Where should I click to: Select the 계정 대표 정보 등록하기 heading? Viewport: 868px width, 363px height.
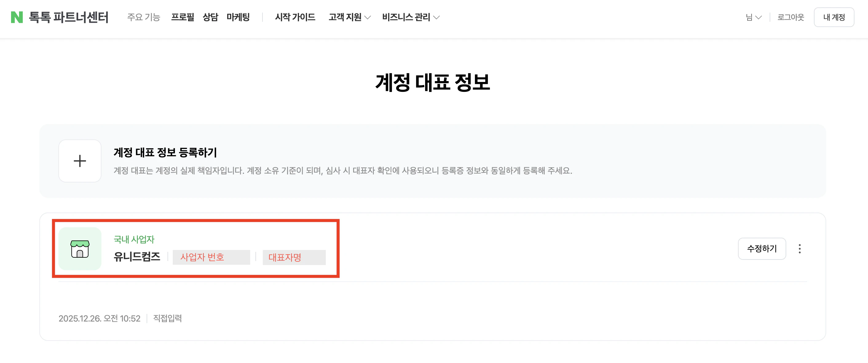click(165, 153)
